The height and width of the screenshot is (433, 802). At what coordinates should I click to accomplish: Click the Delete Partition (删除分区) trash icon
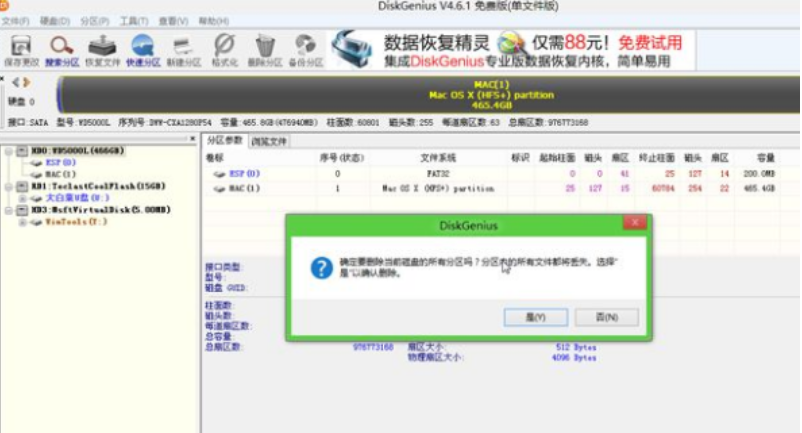pyautogui.click(x=265, y=49)
